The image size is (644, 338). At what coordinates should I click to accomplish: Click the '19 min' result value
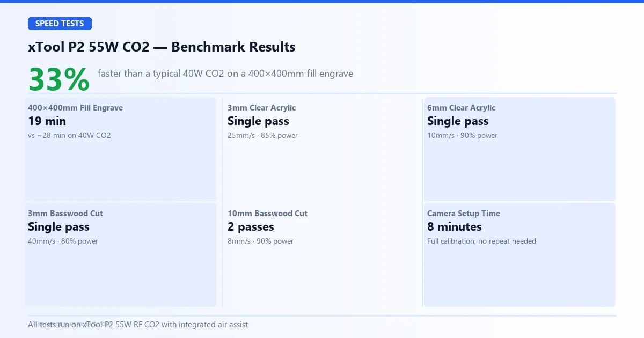point(47,121)
